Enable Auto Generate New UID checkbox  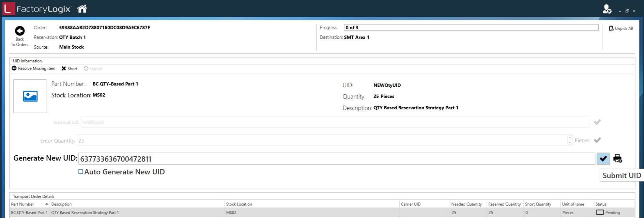81,172
